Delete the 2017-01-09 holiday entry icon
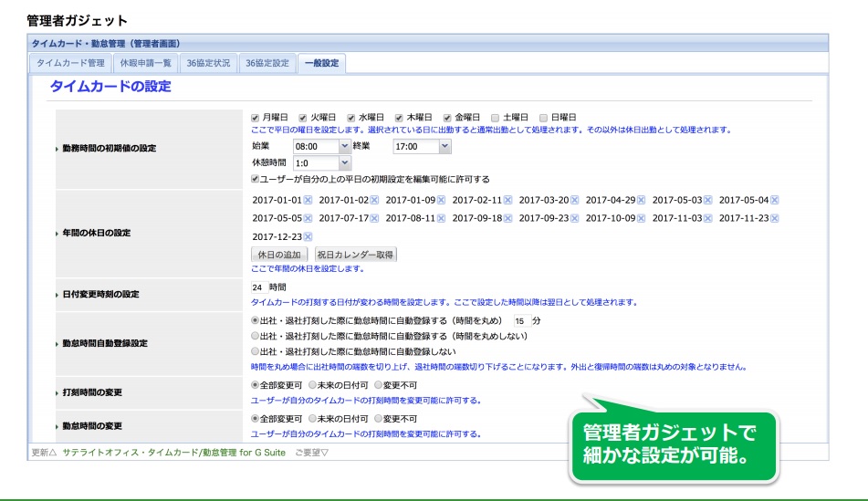This screenshot has width=868, height=501. [441, 200]
